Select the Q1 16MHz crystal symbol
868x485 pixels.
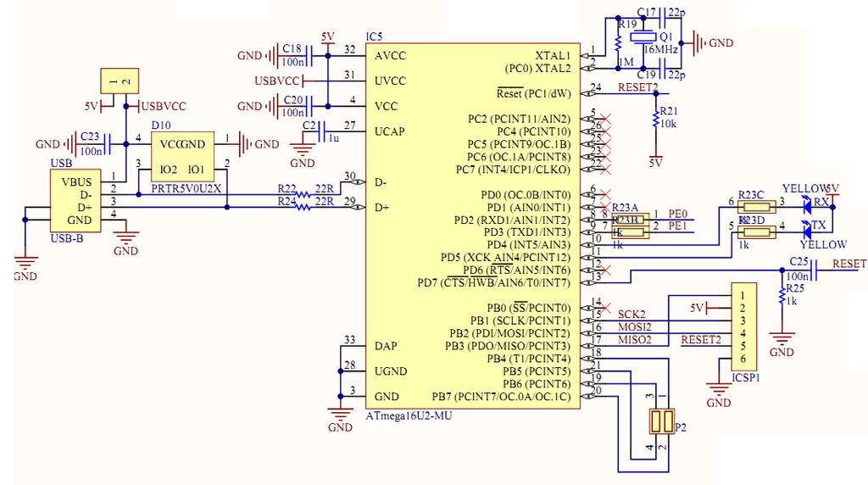643,37
